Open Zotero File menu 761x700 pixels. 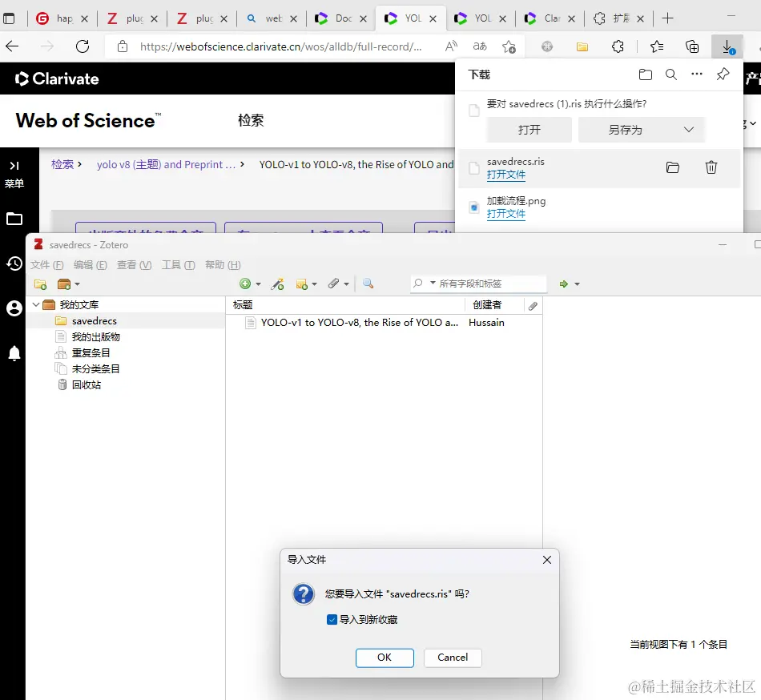(x=47, y=265)
